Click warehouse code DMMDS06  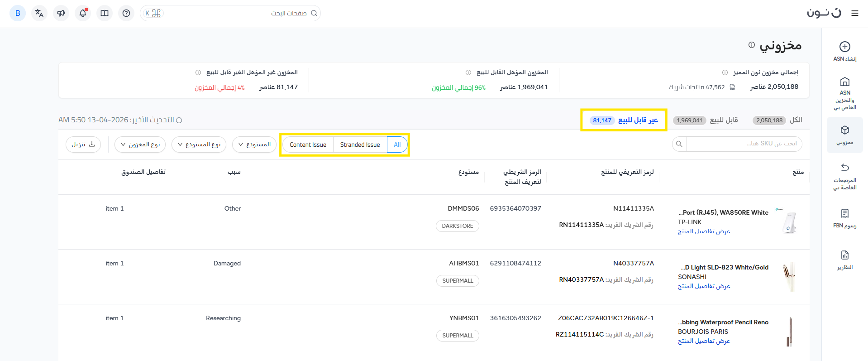tap(463, 208)
